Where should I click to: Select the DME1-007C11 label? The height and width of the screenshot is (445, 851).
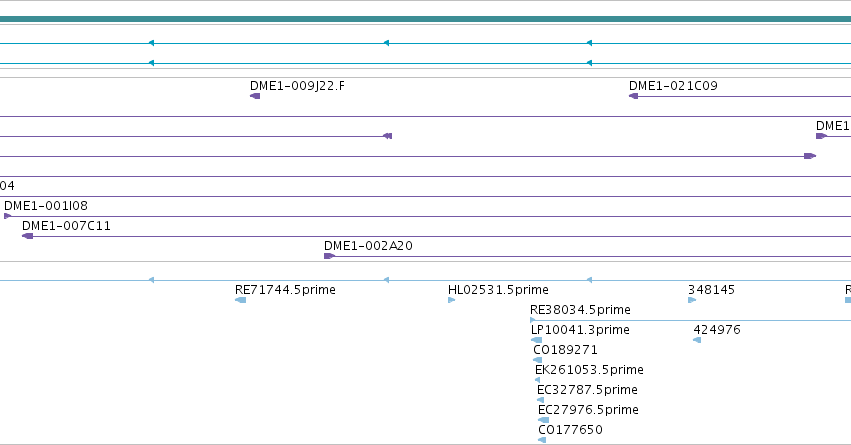click(66, 226)
